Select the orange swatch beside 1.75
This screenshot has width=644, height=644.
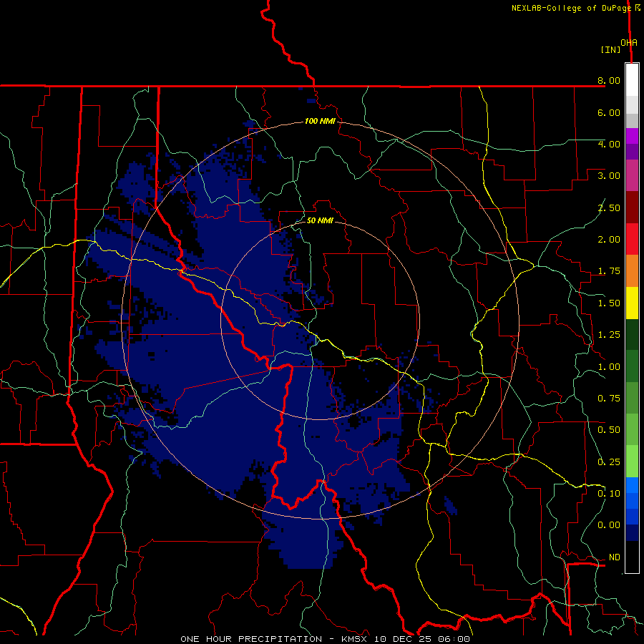[632, 271]
